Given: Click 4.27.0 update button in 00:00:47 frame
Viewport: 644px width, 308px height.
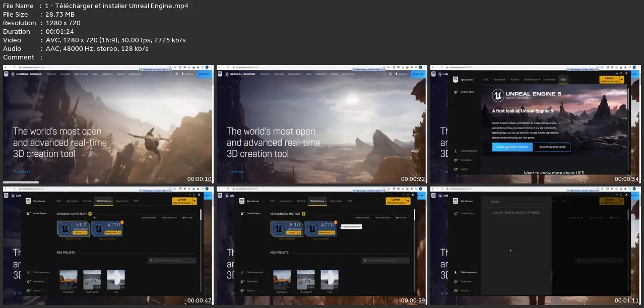Looking at the screenshot, I should click(111, 232).
